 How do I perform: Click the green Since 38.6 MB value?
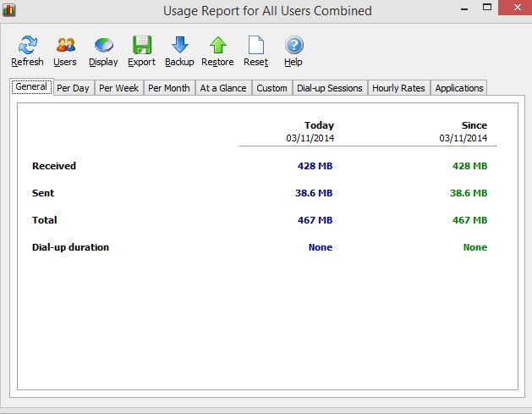(x=469, y=193)
